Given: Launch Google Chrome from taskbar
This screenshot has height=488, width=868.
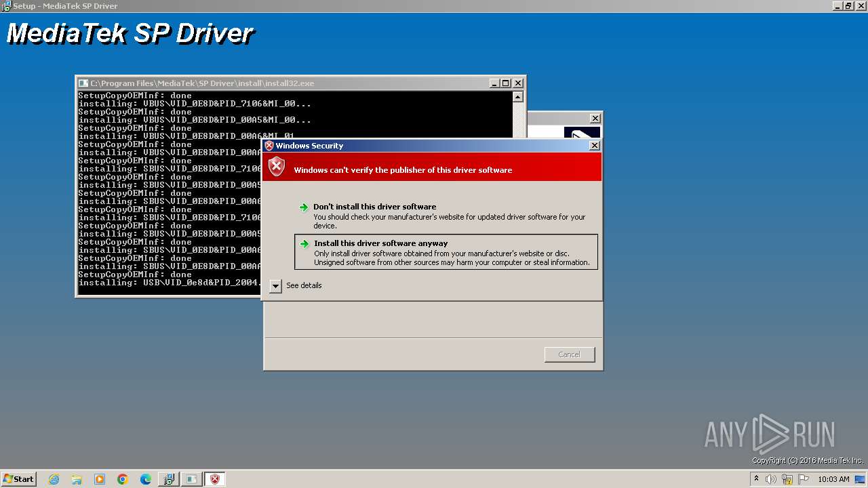Looking at the screenshot, I should tap(123, 479).
